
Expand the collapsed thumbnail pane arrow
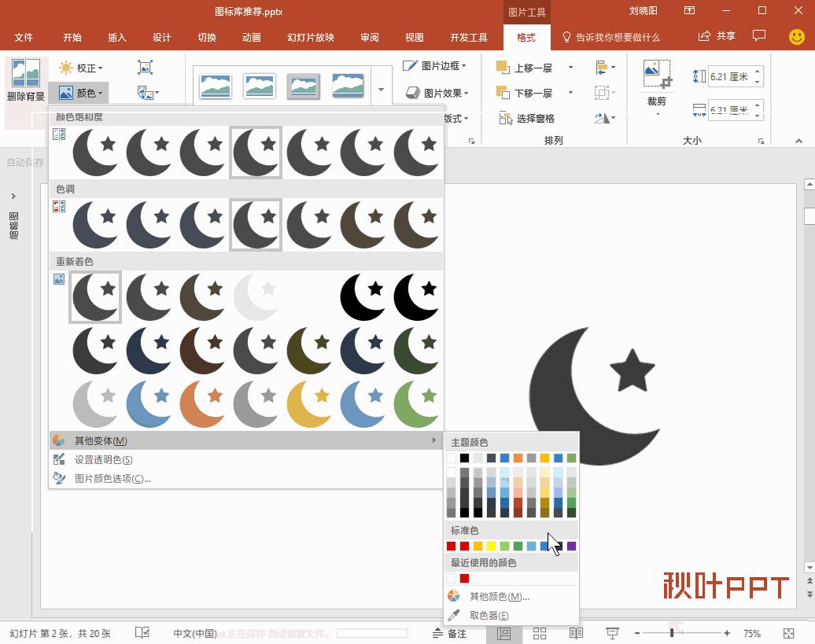(13, 196)
